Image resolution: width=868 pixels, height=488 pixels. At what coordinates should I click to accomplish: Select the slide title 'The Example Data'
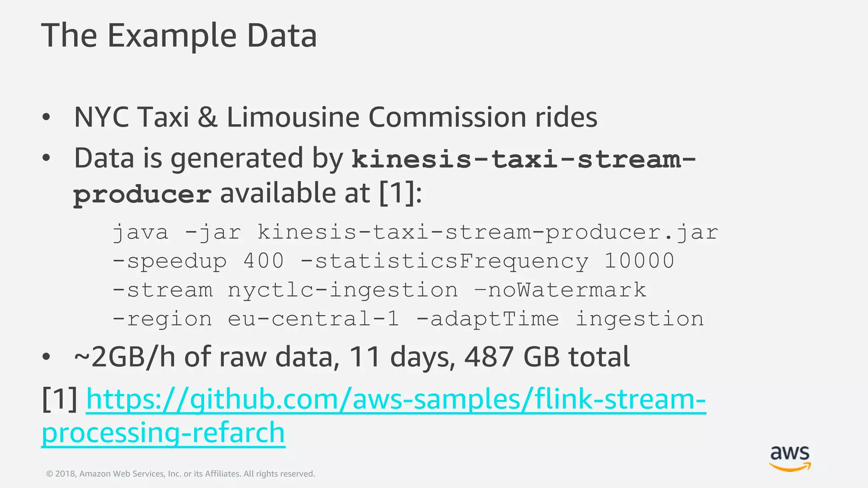pyautogui.click(x=179, y=35)
